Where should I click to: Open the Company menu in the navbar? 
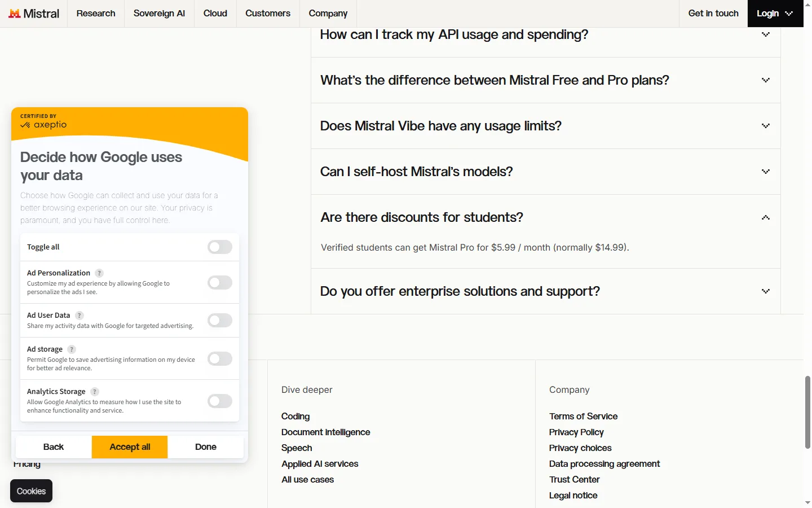(328, 14)
